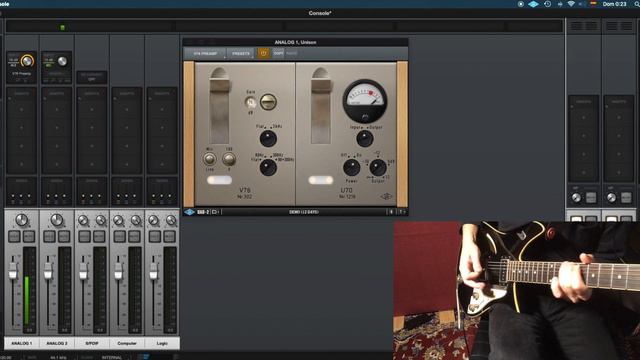This screenshot has width=640, height=360.
Task: Click ANALOG 2 preamp gain knob
Action: pos(62,61)
